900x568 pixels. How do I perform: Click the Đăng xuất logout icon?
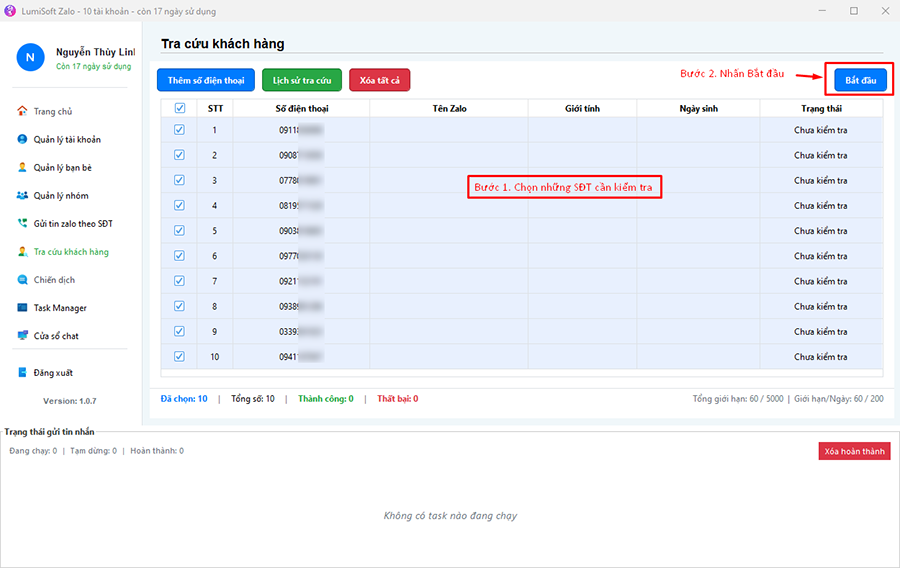coord(22,373)
